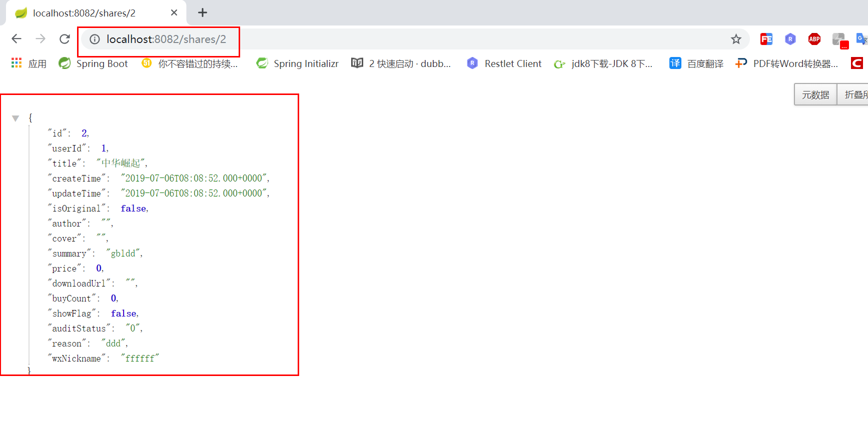Image resolution: width=868 pixels, height=441 pixels.
Task: Open the Restlet Client bookmark
Action: click(x=504, y=63)
